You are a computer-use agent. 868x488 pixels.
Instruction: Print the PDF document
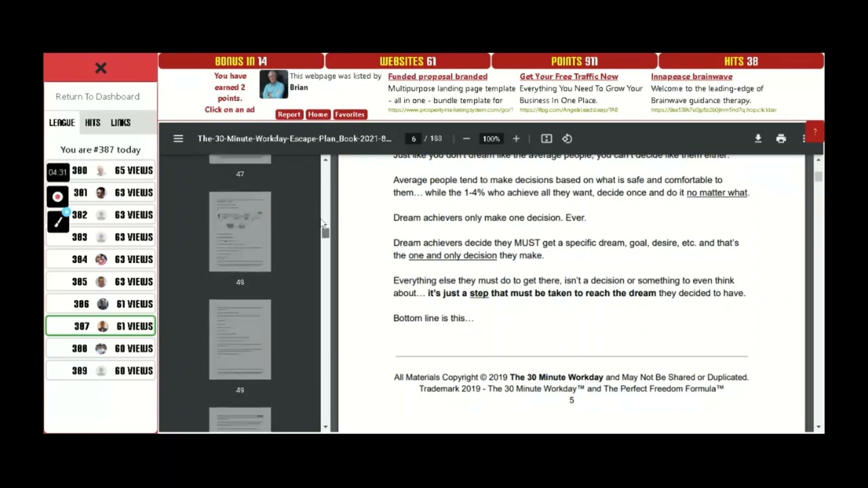pyautogui.click(x=781, y=138)
